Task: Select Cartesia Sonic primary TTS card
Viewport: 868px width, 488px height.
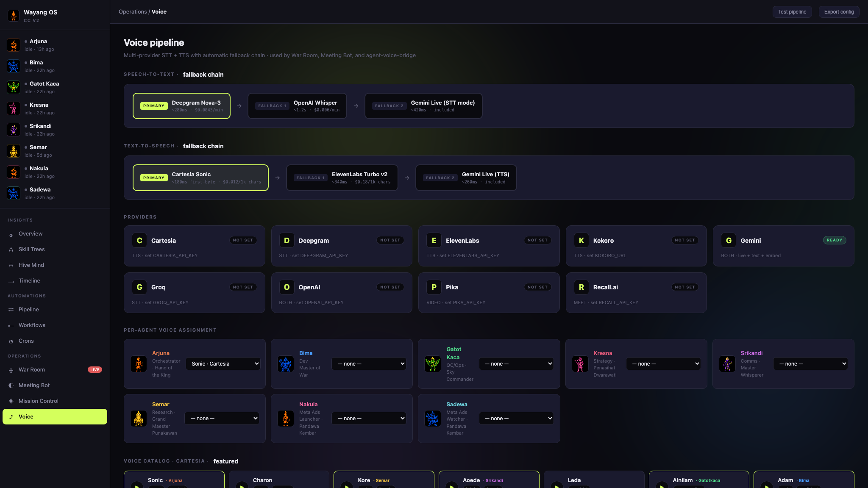Action: (200, 178)
